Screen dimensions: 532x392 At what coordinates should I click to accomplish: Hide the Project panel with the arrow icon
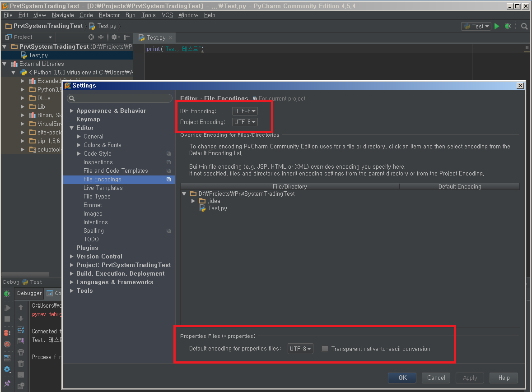pos(126,37)
